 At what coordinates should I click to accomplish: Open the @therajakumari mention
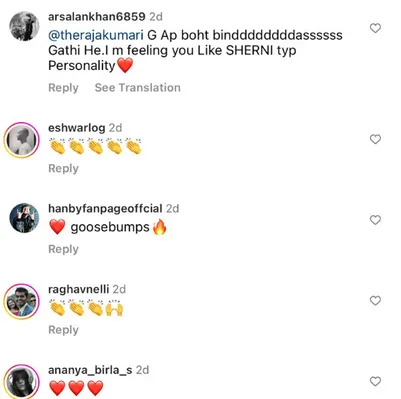[x=96, y=35]
